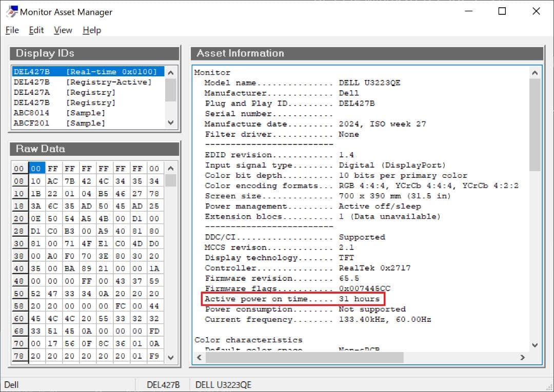The width and height of the screenshot is (554, 392).
Task: Click Raw Data scroll-down arrow
Action: click(x=171, y=357)
